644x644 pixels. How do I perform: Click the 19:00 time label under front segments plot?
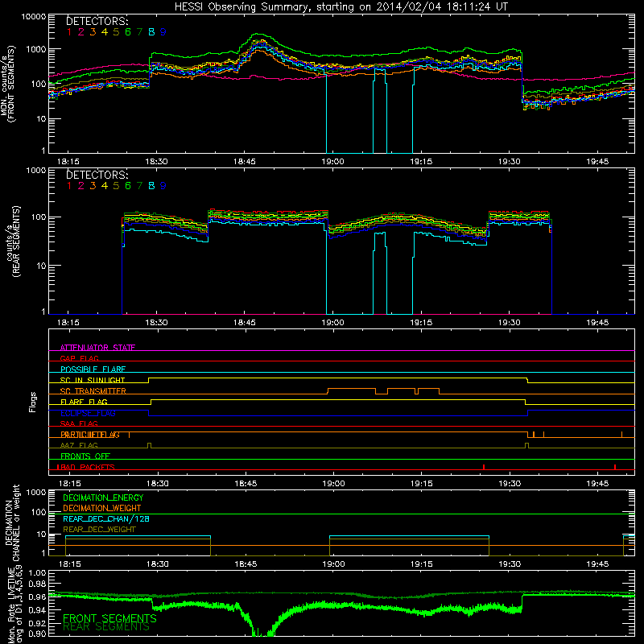332,162
